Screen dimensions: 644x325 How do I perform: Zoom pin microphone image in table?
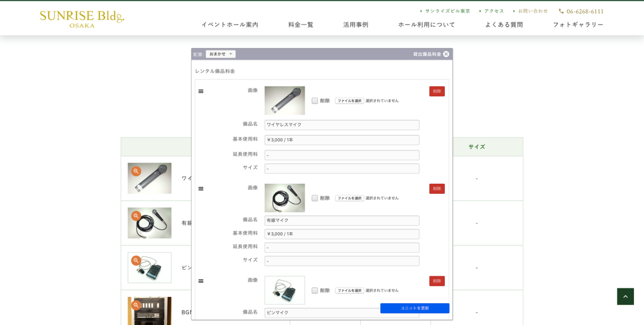(136, 261)
